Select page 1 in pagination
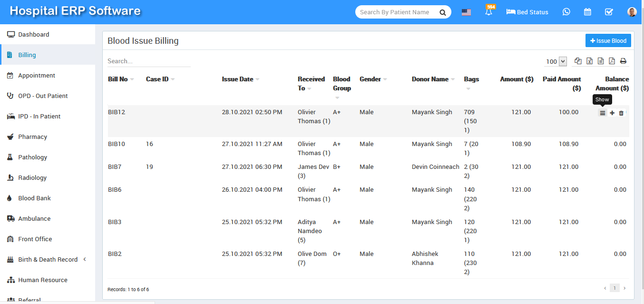 pos(615,288)
